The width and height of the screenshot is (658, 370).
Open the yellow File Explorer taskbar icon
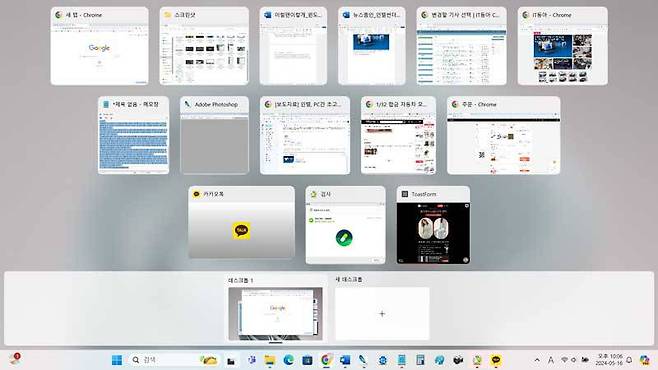point(269,360)
